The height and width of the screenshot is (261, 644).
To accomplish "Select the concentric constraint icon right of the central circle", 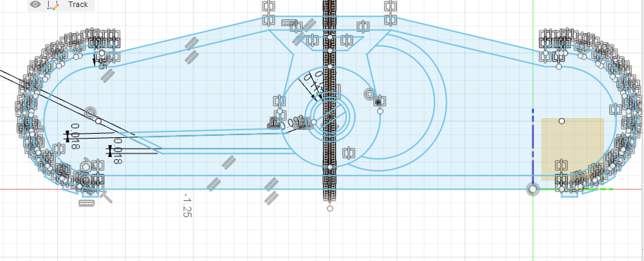I will pos(369,94).
